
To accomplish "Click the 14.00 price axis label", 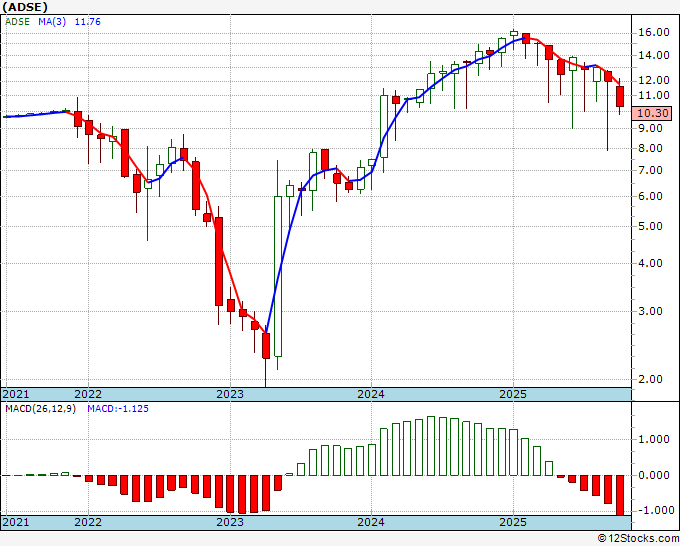I will pyautogui.click(x=654, y=56).
